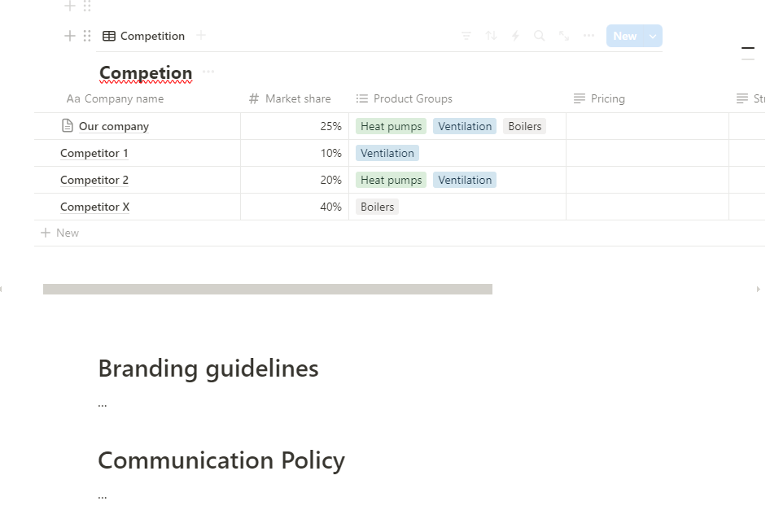The height and width of the screenshot is (532, 770).
Task: Open the toolbar three-dots view options
Action: tap(588, 36)
